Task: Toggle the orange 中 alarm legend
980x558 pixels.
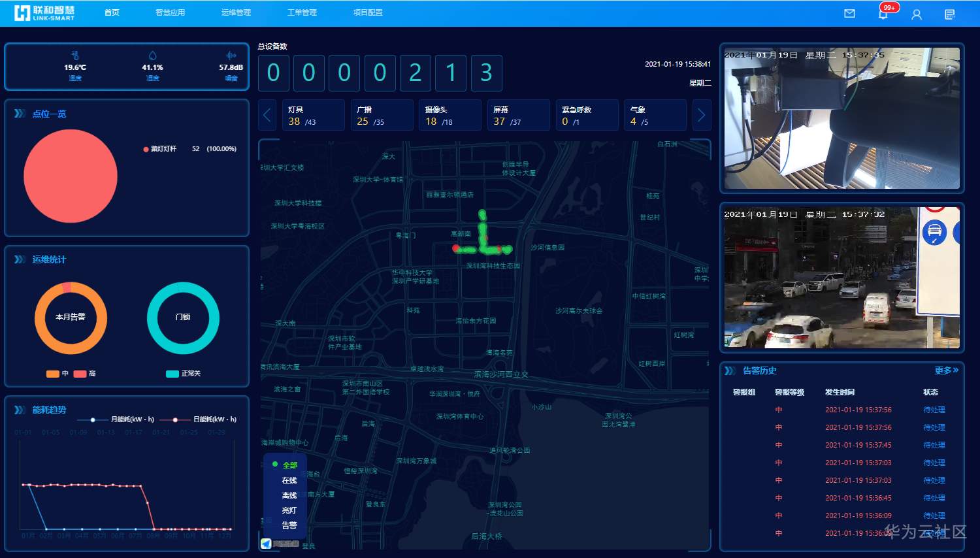Action: click(x=57, y=374)
